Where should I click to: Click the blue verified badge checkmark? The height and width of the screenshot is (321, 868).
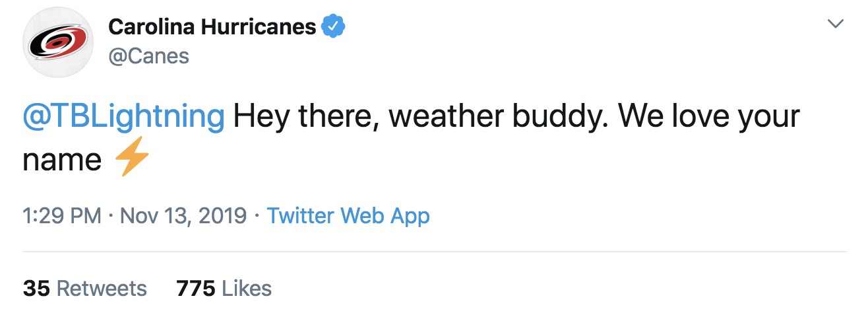(334, 26)
